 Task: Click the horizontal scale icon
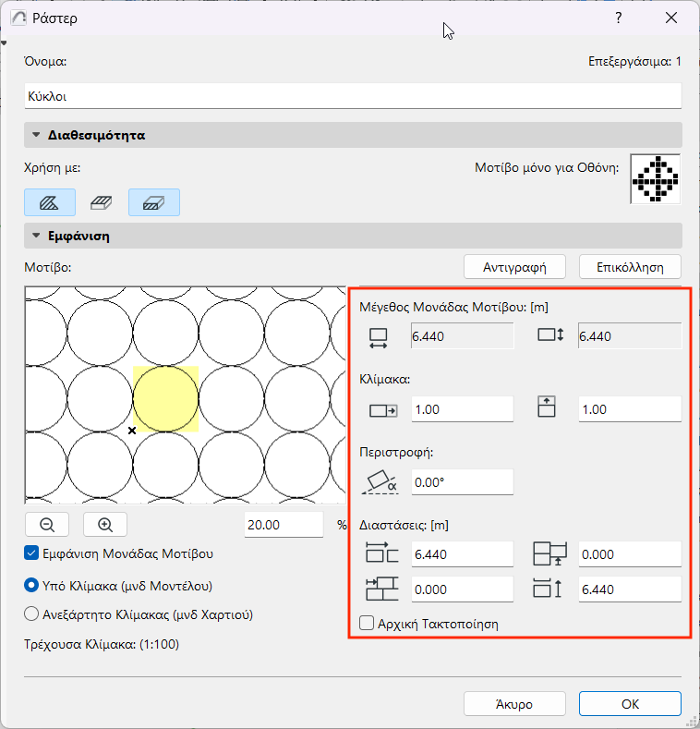(x=383, y=411)
